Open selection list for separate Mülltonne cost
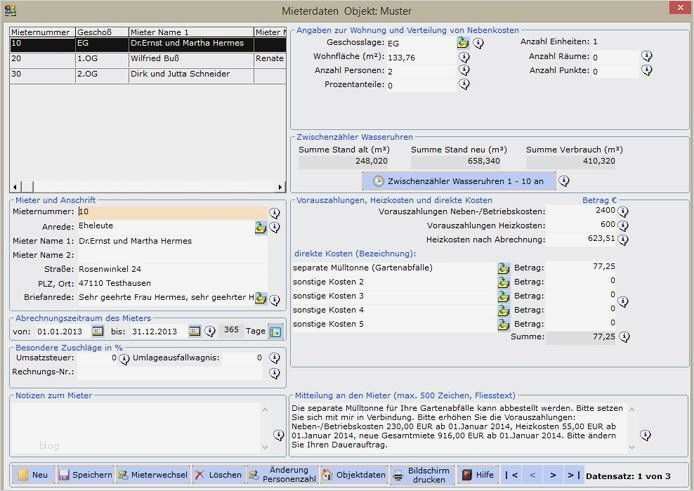This screenshot has width=694, height=491. pos(503,268)
